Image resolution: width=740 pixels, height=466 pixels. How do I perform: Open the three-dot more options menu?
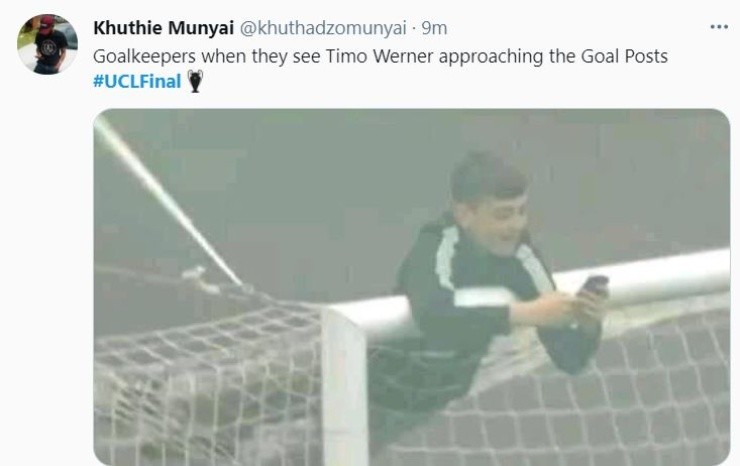point(719,27)
